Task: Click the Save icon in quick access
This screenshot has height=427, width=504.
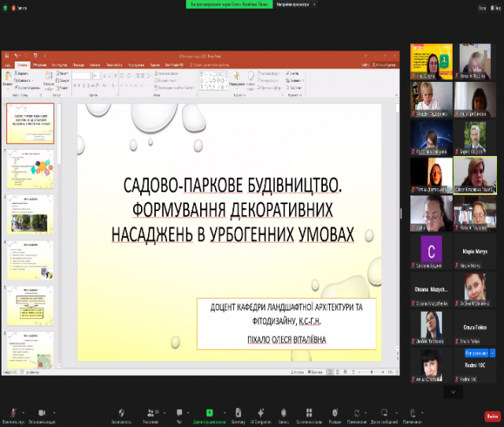Action: pyautogui.click(x=7, y=56)
